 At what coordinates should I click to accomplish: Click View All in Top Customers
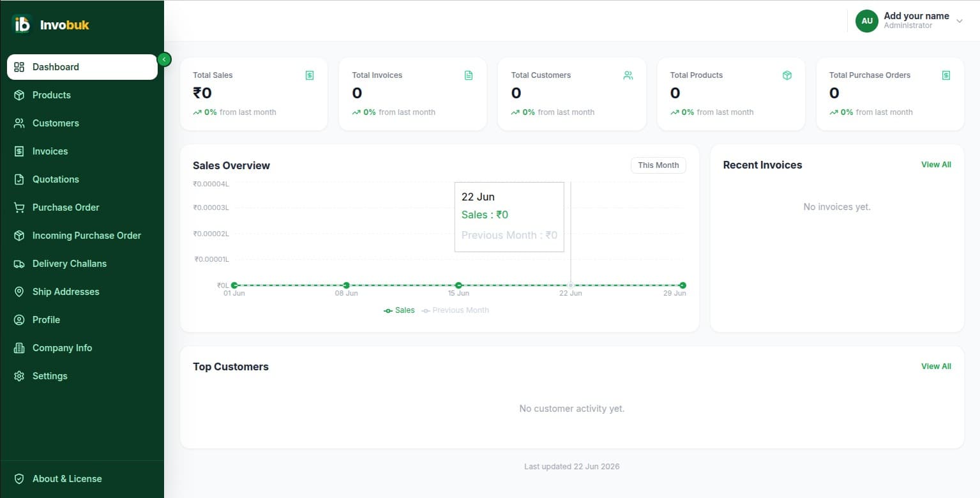(x=936, y=366)
